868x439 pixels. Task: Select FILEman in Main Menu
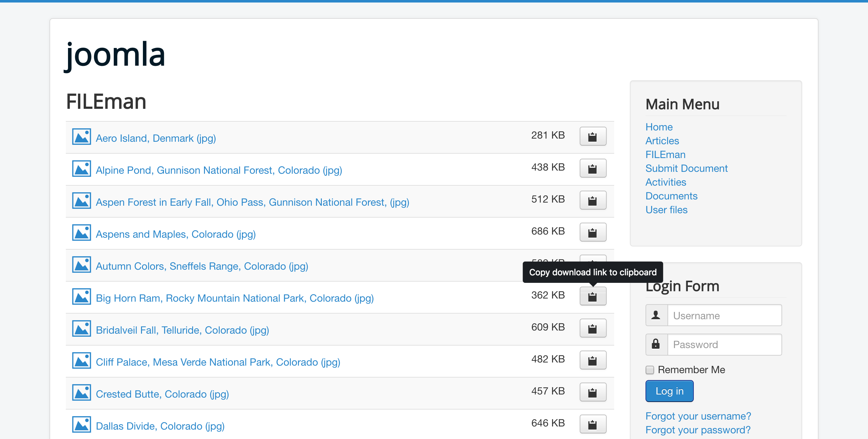[666, 155]
